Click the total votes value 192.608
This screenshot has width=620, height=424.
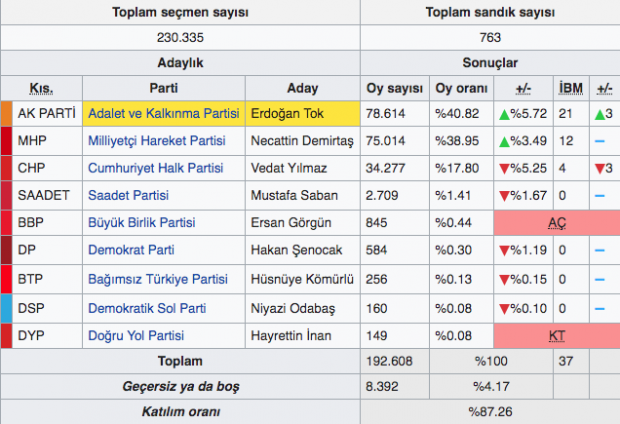tap(389, 361)
